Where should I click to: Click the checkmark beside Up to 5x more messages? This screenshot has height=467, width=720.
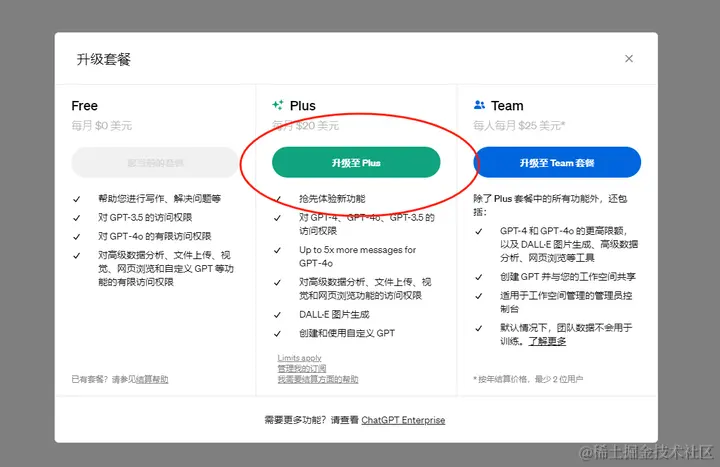click(x=277, y=250)
